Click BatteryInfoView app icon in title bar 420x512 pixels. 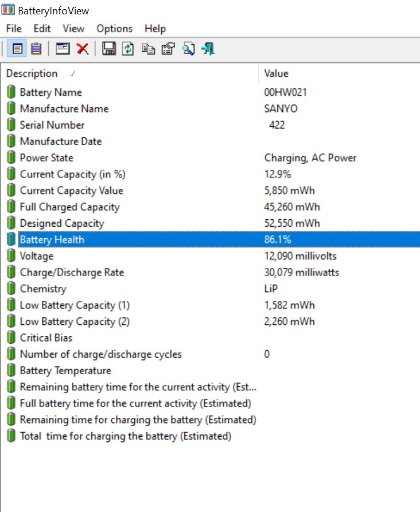[8, 10]
